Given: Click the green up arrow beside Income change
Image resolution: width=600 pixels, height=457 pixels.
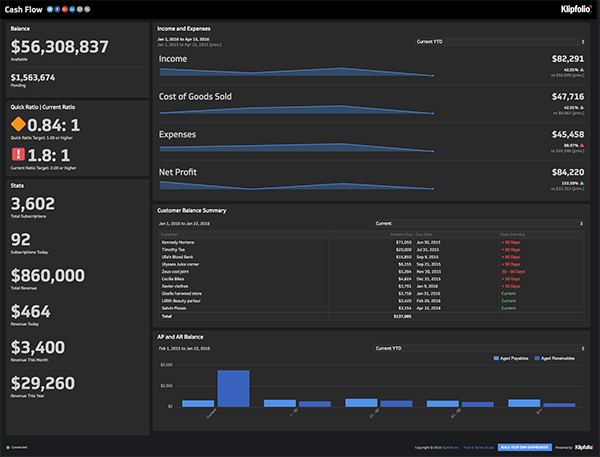Looking at the screenshot, I should (582, 70).
